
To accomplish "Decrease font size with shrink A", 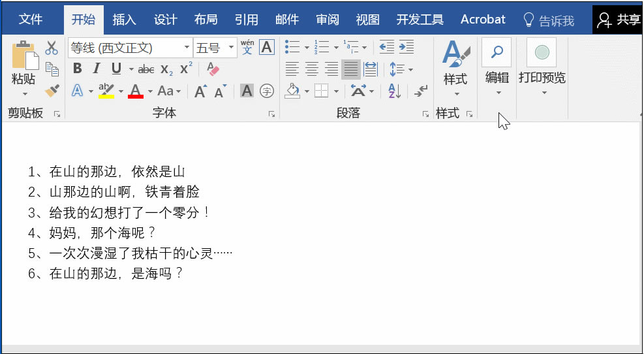I will [x=221, y=91].
